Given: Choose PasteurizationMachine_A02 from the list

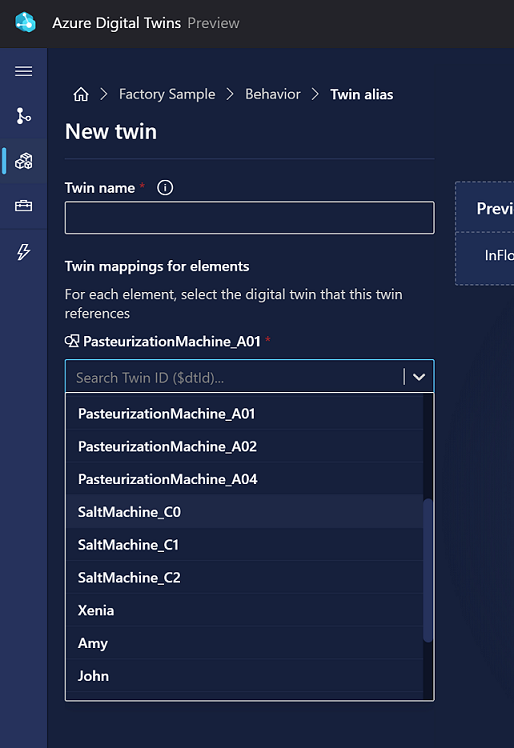Looking at the screenshot, I should point(245,447).
